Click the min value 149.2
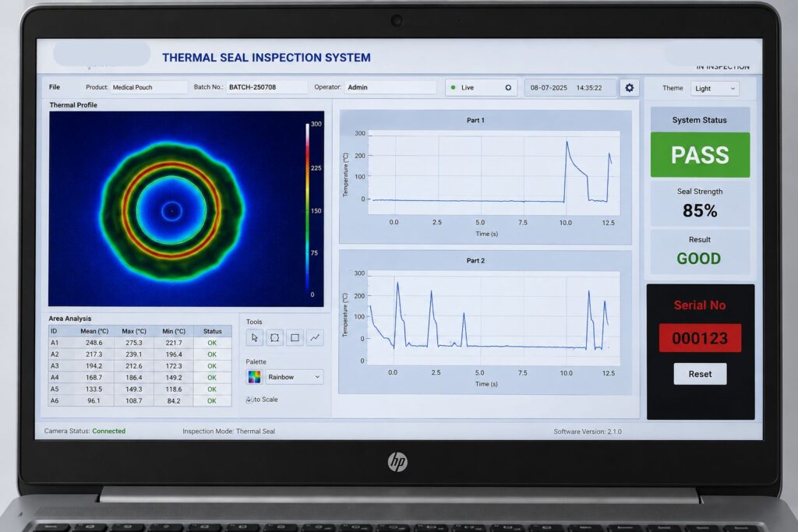Screen dimensions: 798x532 174,378
